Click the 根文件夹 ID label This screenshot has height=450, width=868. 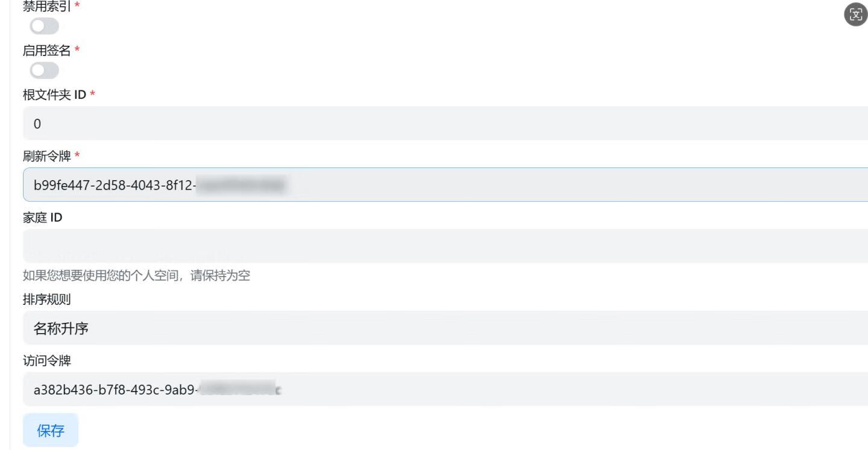click(x=54, y=95)
